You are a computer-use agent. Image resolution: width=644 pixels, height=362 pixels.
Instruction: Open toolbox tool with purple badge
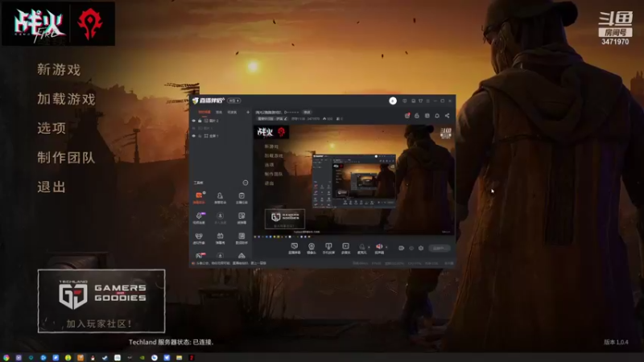coord(199,217)
